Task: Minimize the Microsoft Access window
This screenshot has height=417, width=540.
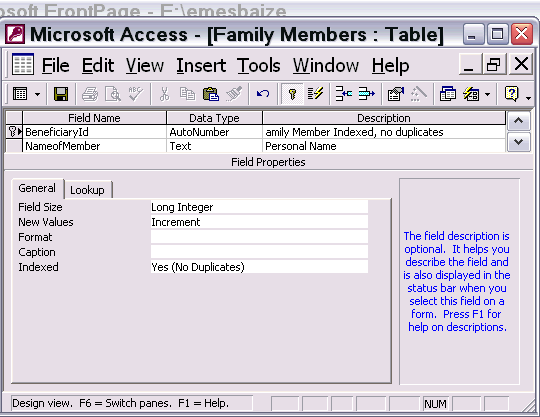Action: [x=473, y=34]
